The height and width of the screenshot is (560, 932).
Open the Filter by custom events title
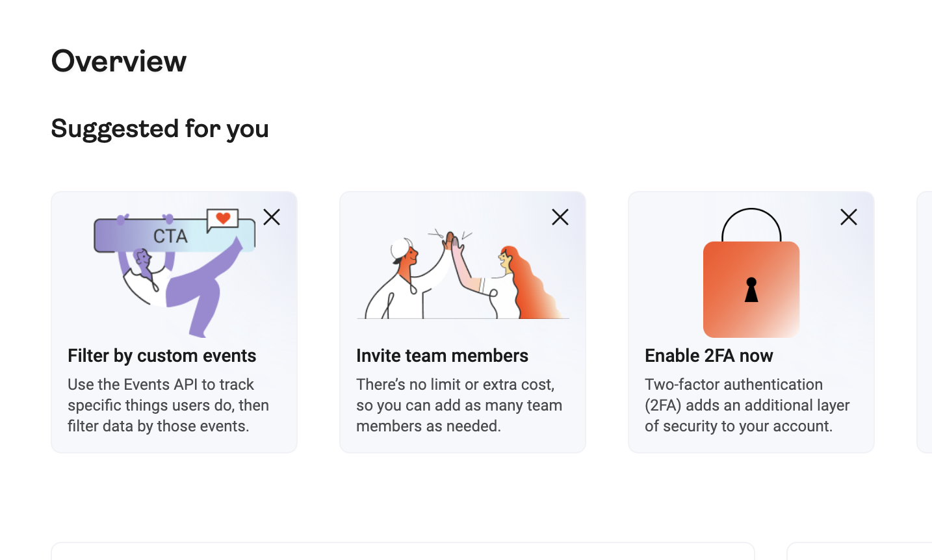(x=162, y=355)
